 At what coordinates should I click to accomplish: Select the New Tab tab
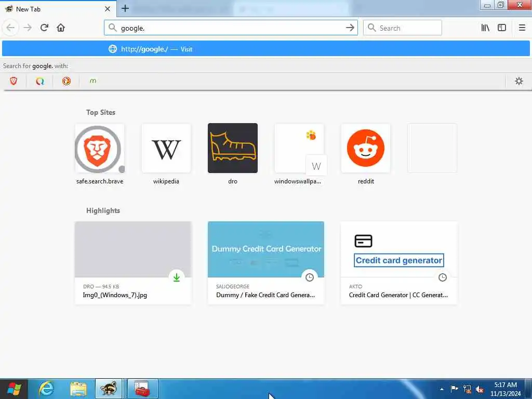(x=58, y=9)
